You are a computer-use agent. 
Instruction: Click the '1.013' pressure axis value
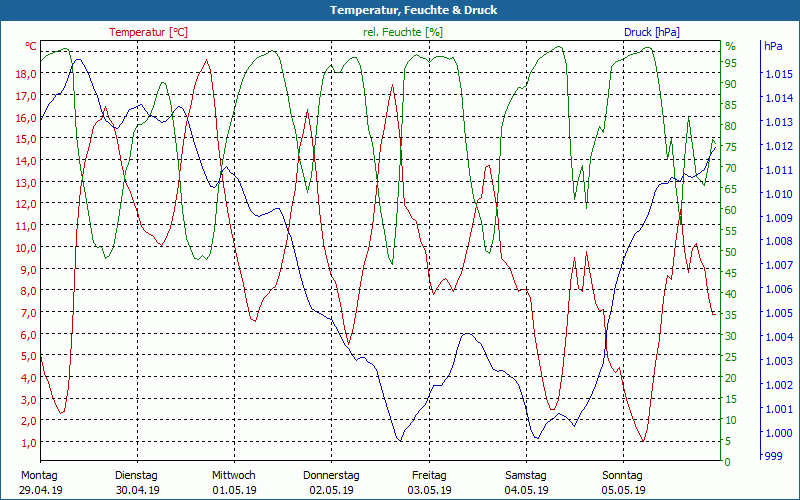tap(779, 122)
